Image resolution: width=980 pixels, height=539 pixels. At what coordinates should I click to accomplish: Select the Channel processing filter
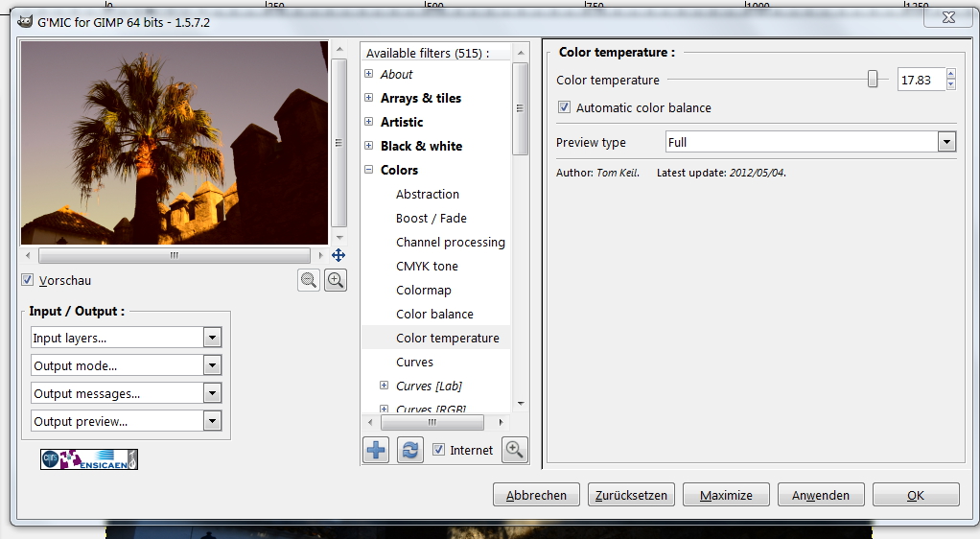pyautogui.click(x=450, y=242)
